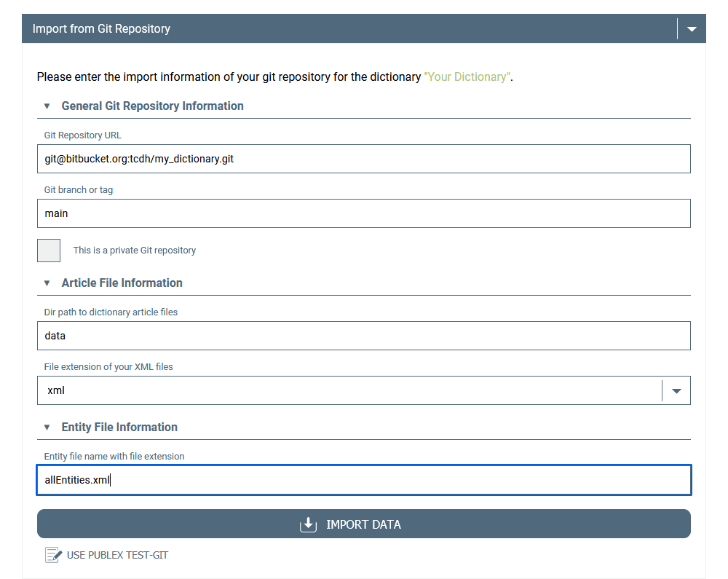Tick the private Git repository checkbox
This screenshot has width=728, height=579.
[49, 250]
